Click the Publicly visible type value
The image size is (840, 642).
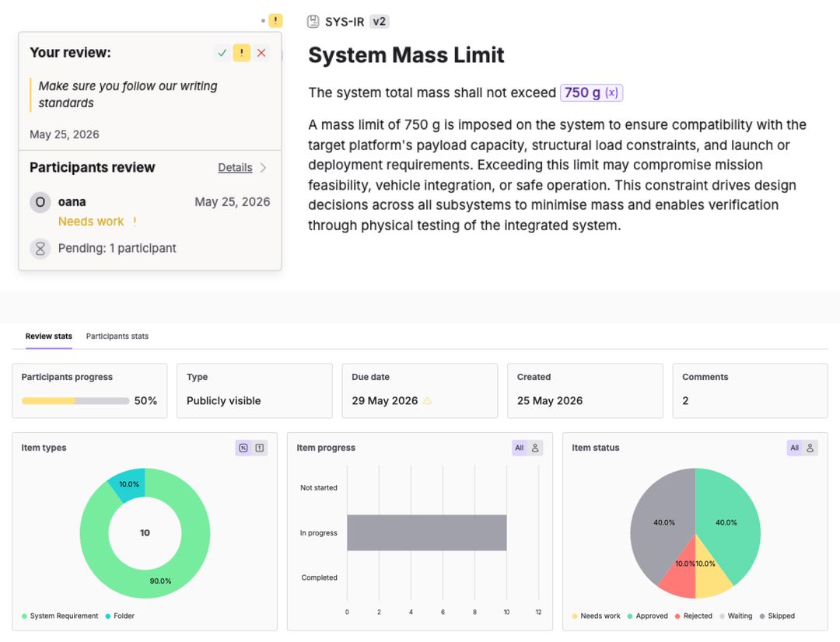point(223,400)
